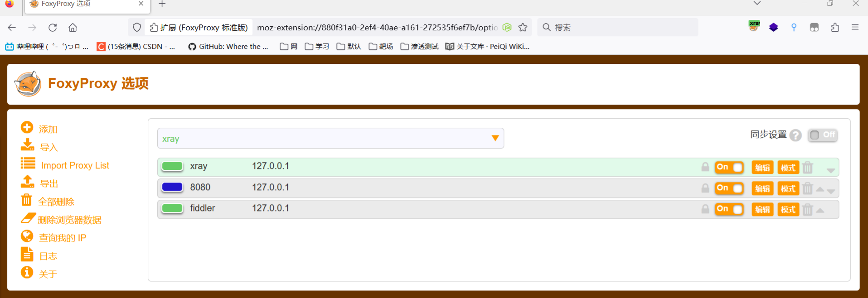Open the CSDN bookmark
Viewport: 868px width, 298px height.
click(136, 46)
